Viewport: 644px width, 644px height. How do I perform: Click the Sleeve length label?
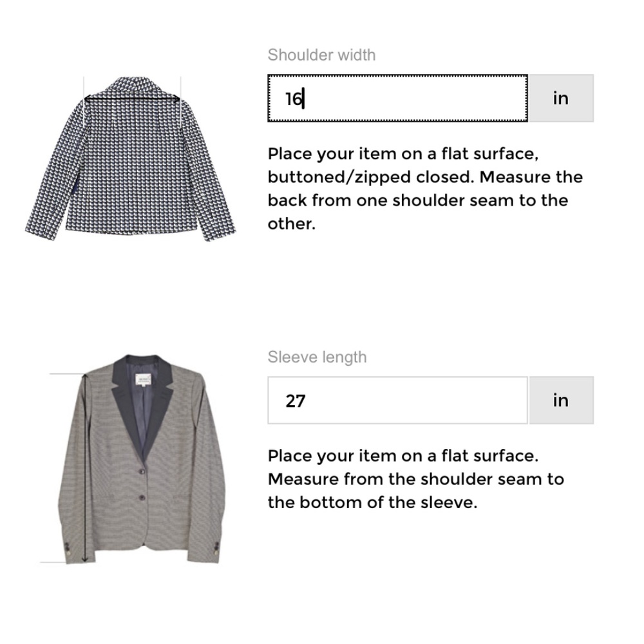[317, 357]
